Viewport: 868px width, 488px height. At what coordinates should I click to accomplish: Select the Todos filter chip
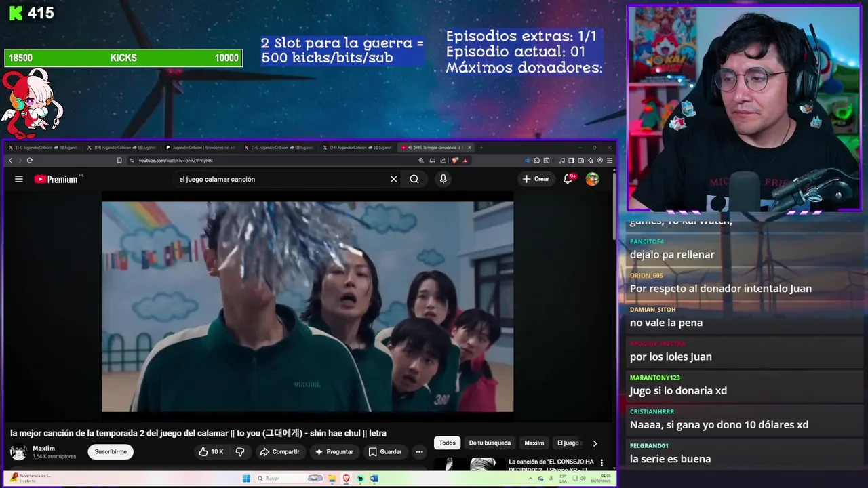click(x=448, y=443)
